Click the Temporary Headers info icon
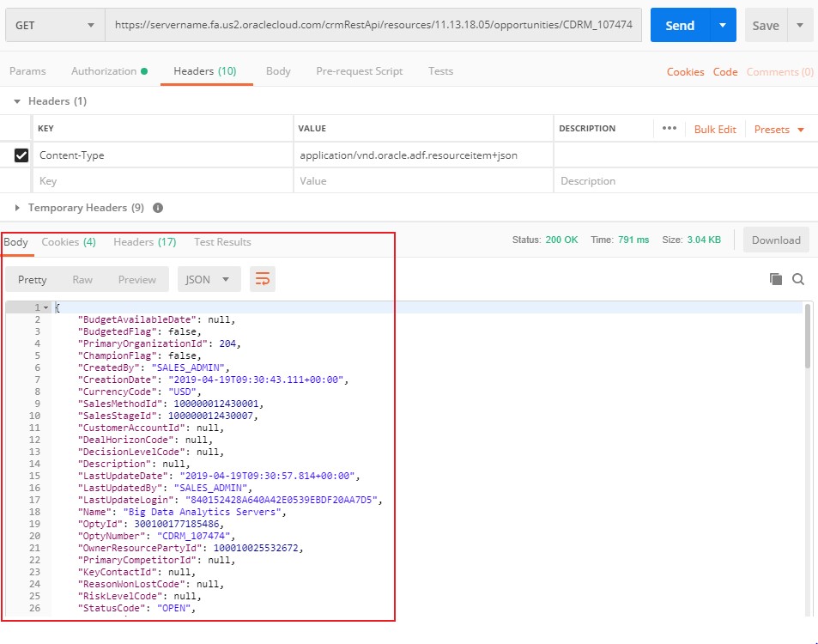Screen dimensions: 818x644 tap(158, 208)
